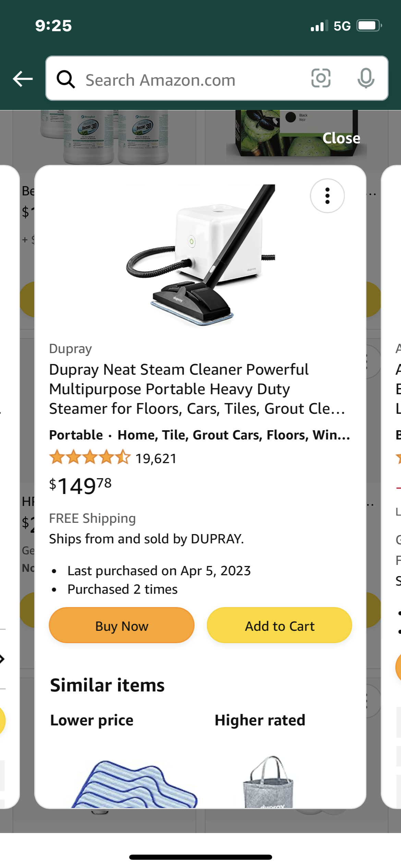Click the search magnifier icon
The width and height of the screenshot is (401, 868).
(65, 79)
